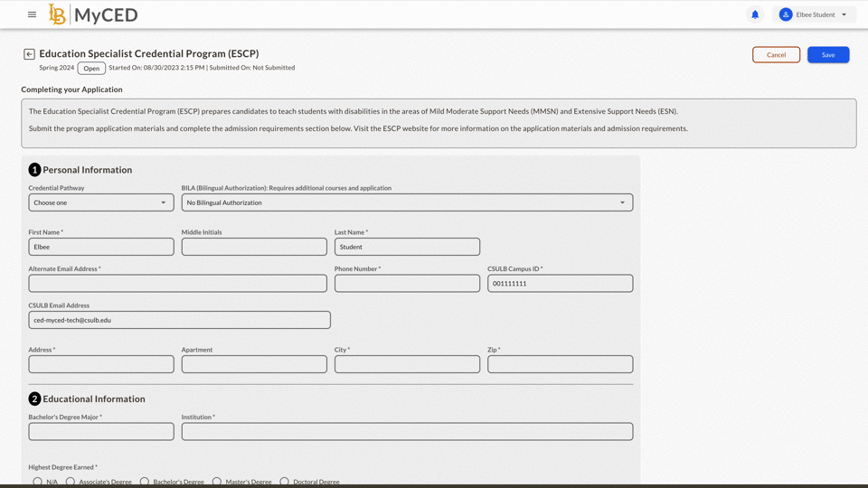Click the CSULB Email Address field
The height and width of the screenshot is (488, 868).
(x=179, y=320)
